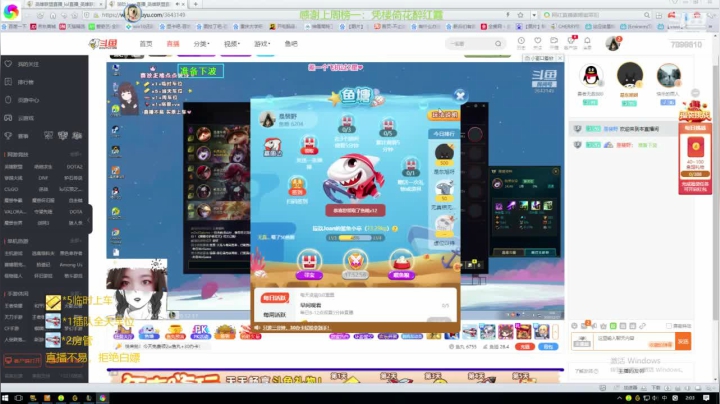Open the follows heart icon
This screenshot has height=404, width=720.
pos(538,43)
